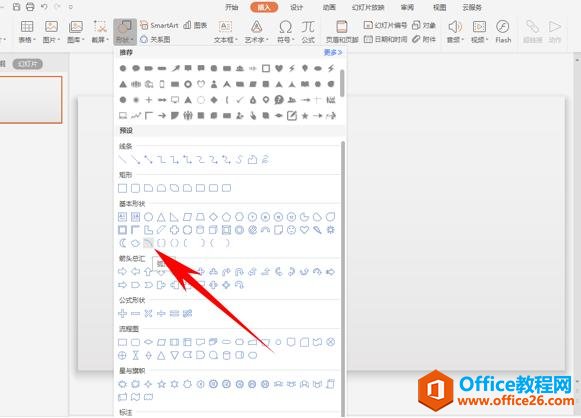The width and height of the screenshot is (581, 418).
Task: Switch to the Design (设计) tab
Action: pyautogui.click(x=296, y=7)
